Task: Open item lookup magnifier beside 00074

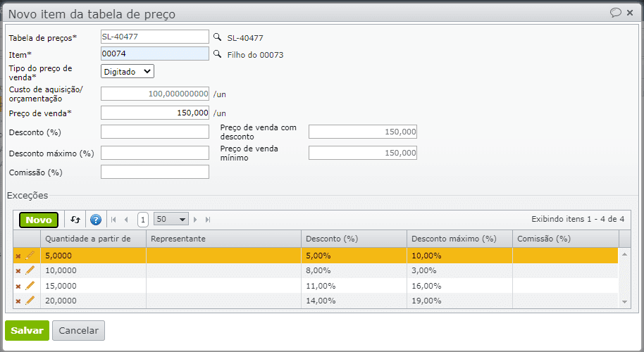Action: (217, 54)
